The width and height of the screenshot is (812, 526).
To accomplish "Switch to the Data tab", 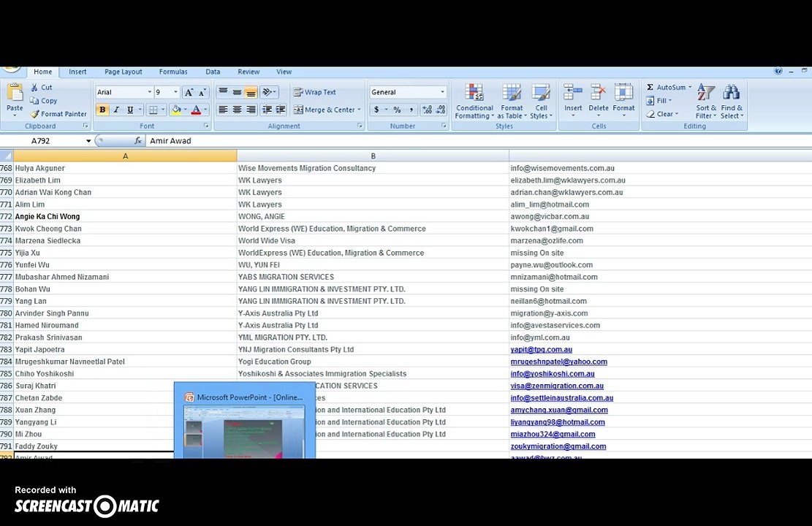I will [x=213, y=72].
